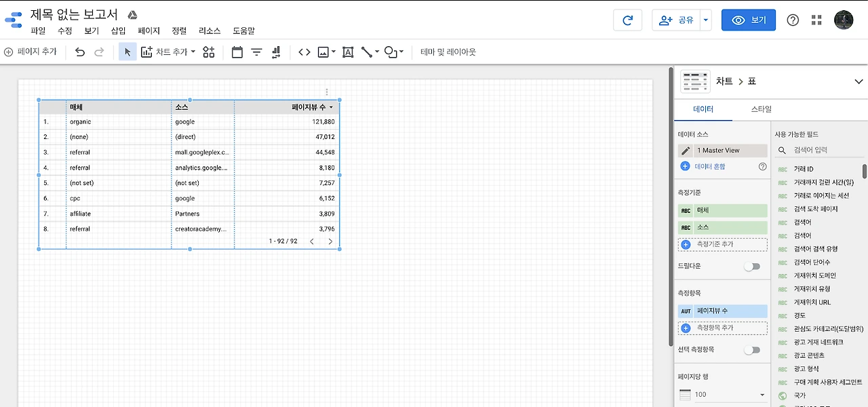
Task: Click the redo arrow
Action: pyautogui.click(x=99, y=52)
